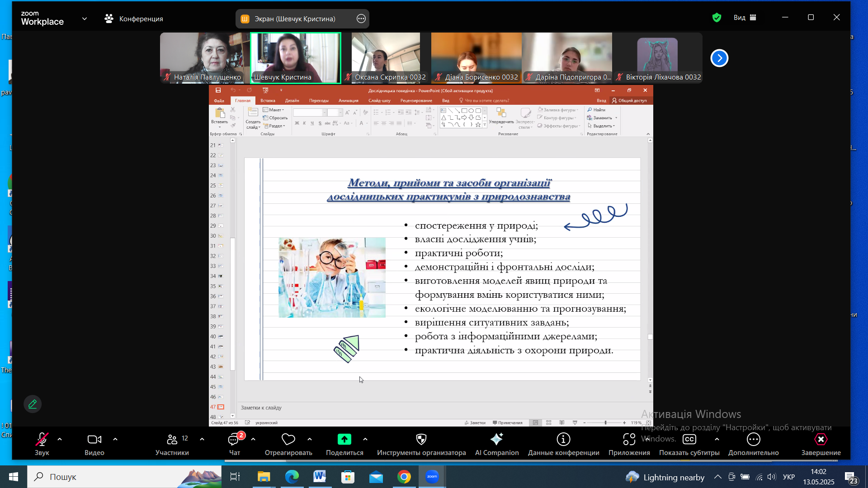Click Заметки in the PowerPoint status bar
868x488 pixels.
click(x=475, y=423)
